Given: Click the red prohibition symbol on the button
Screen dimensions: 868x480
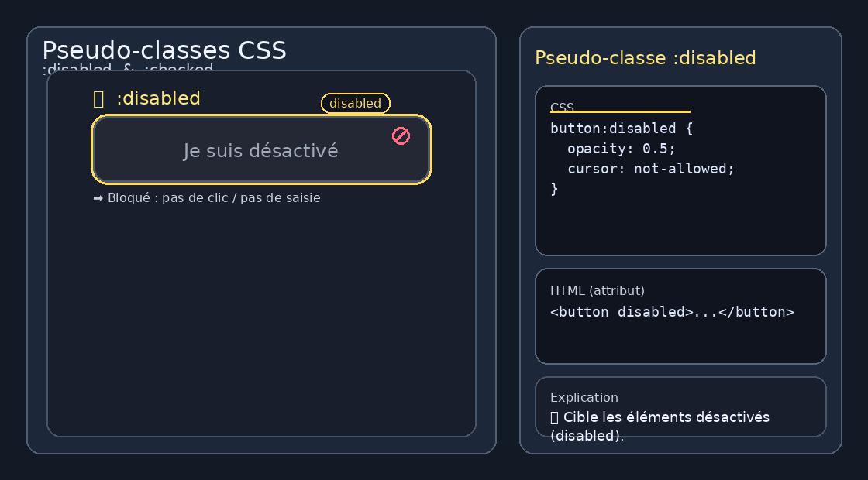Looking at the screenshot, I should (400, 135).
